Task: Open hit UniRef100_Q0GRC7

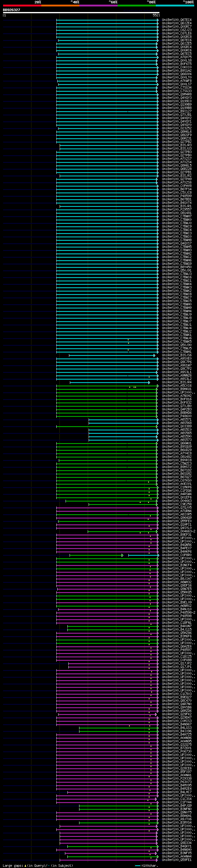Action: click(x=177, y=26)
